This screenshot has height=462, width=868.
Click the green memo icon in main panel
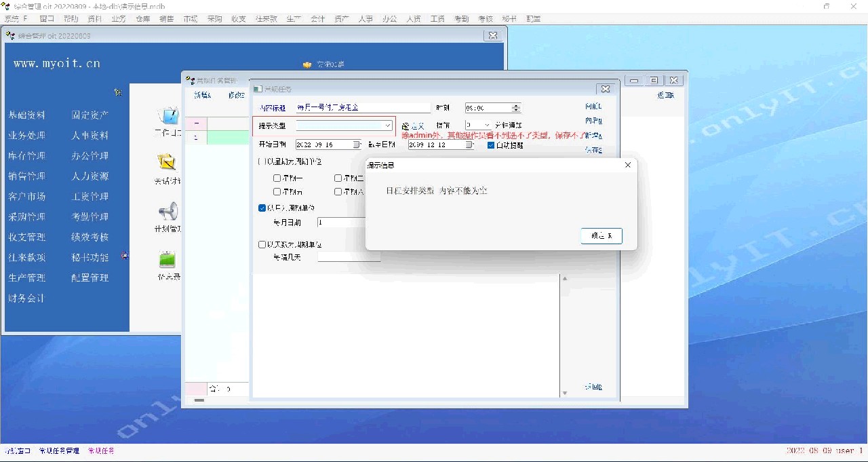[x=167, y=259]
